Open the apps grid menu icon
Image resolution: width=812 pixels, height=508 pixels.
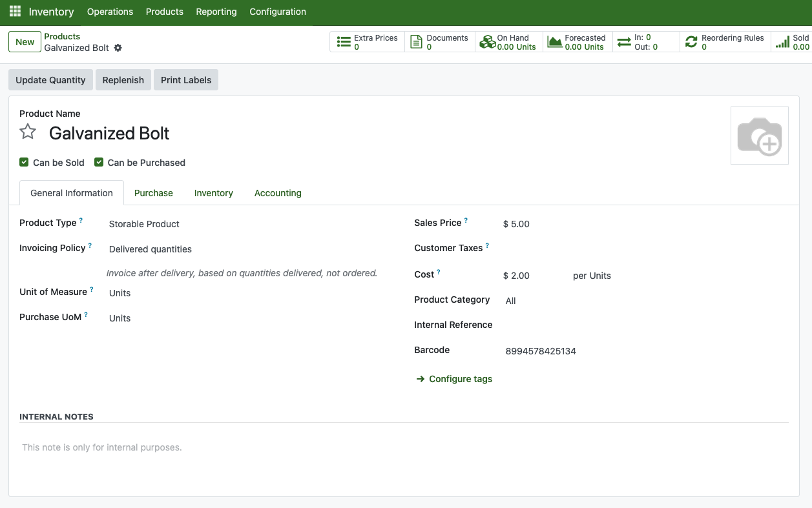(x=15, y=12)
